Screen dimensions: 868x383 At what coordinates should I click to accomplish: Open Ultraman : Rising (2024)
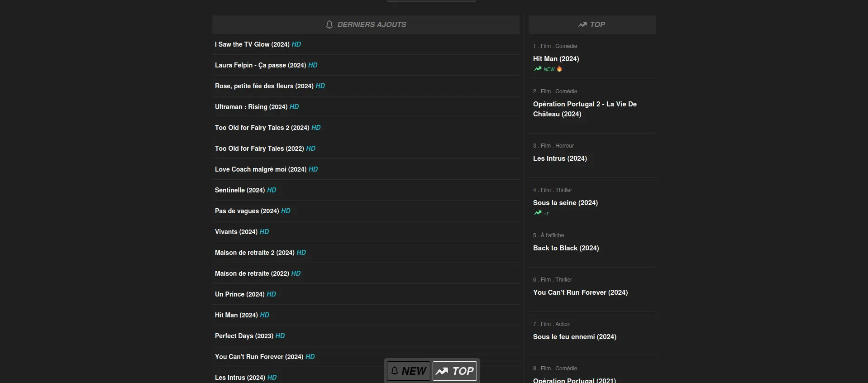[251, 107]
